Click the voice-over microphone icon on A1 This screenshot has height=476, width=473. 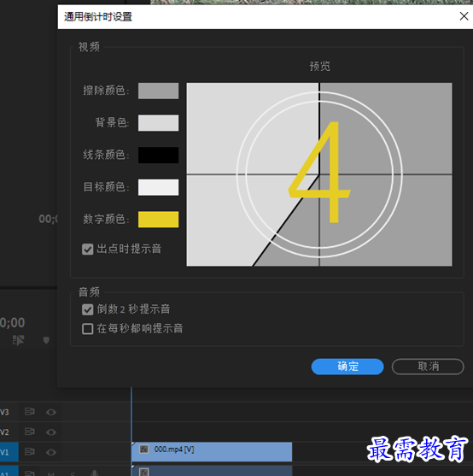click(94, 473)
